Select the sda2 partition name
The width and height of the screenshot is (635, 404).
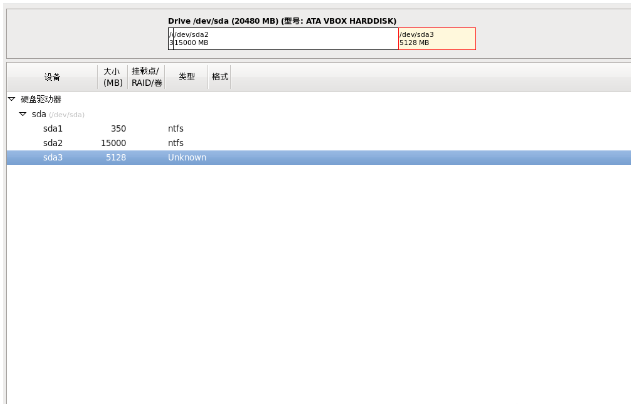pos(53,143)
